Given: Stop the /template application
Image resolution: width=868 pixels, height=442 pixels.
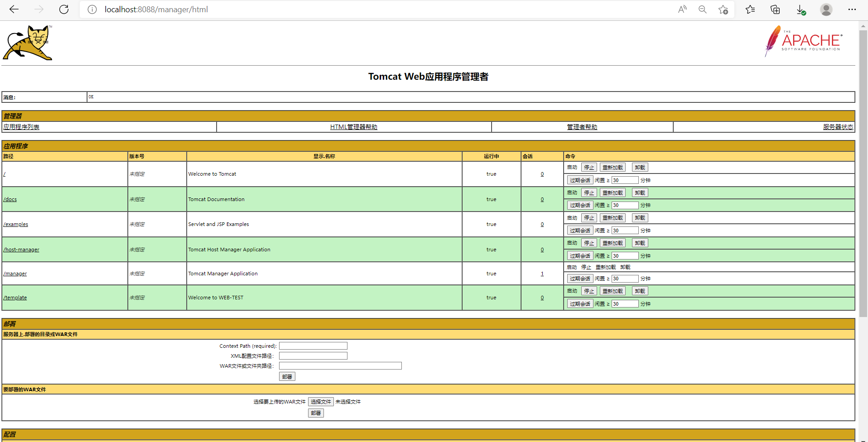Looking at the screenshot, I should (x=589, y=291).
